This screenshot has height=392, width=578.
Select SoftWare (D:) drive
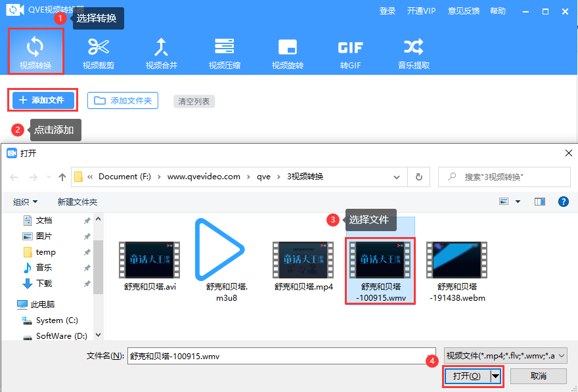tap(61, 336)
